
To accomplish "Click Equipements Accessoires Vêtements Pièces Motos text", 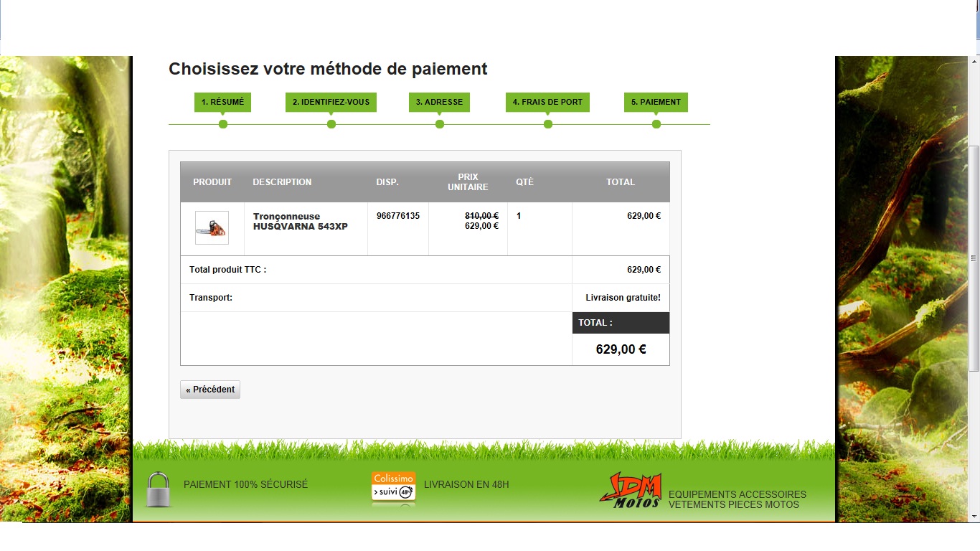I will point(738,499).
